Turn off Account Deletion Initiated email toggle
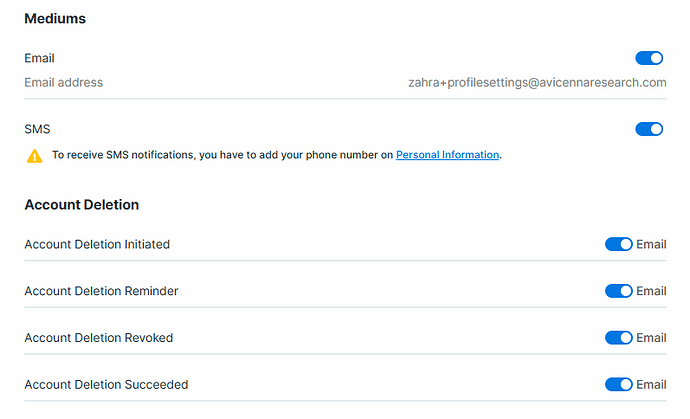 tap(619, 244)
